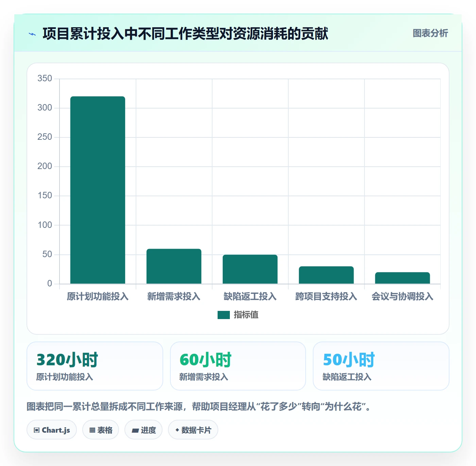This screenshot has height=466, width=476.
Task: Select the 会议与协调投入 bar
Action: 402,278
